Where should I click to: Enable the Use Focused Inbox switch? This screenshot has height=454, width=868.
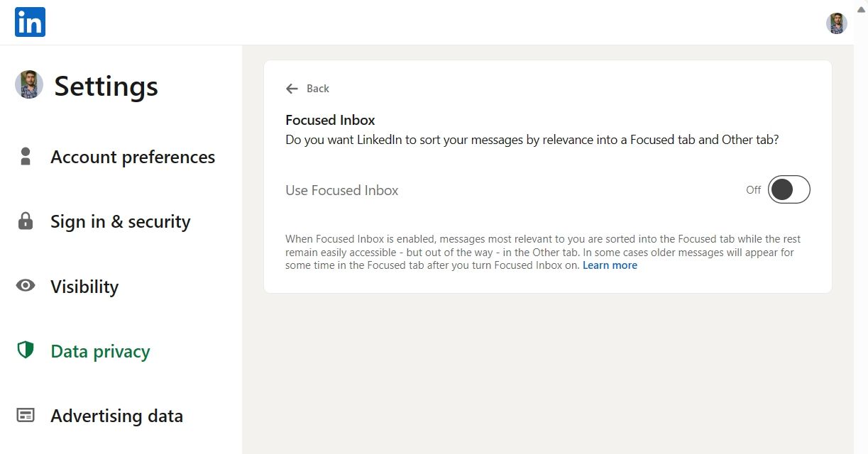(789, 189)
